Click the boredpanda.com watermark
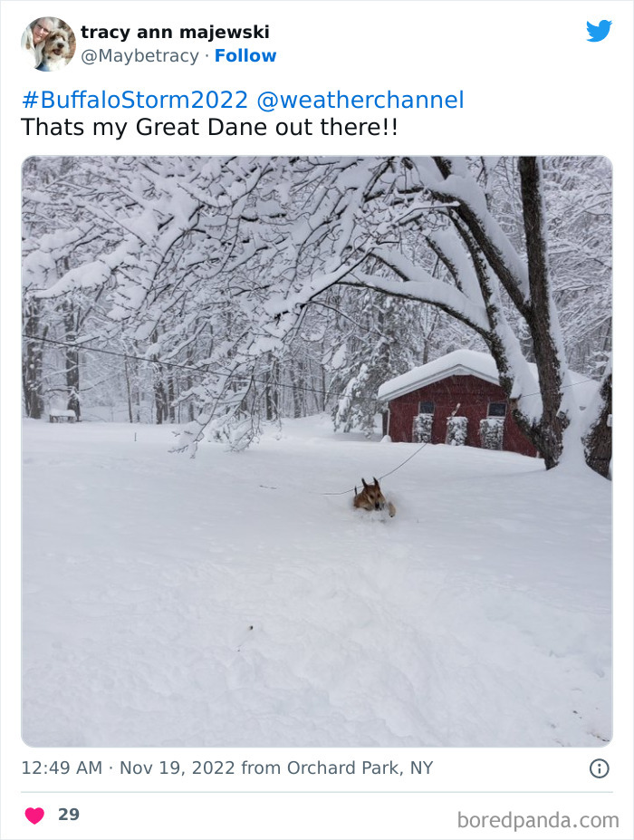The image size is (634, 840). coord(538,820)
